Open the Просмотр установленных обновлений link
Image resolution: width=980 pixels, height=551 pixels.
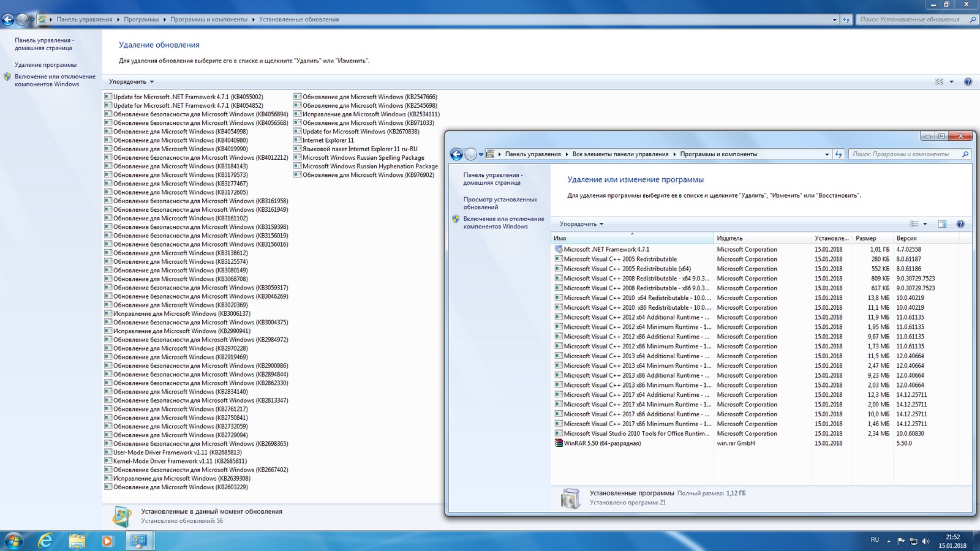500,203
